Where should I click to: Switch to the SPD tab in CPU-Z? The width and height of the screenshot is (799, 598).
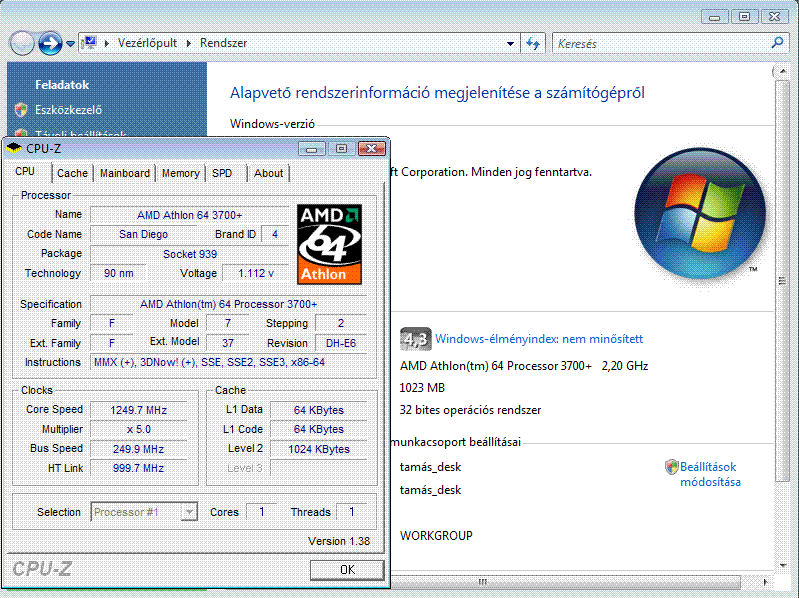click(x=222, y=173)
